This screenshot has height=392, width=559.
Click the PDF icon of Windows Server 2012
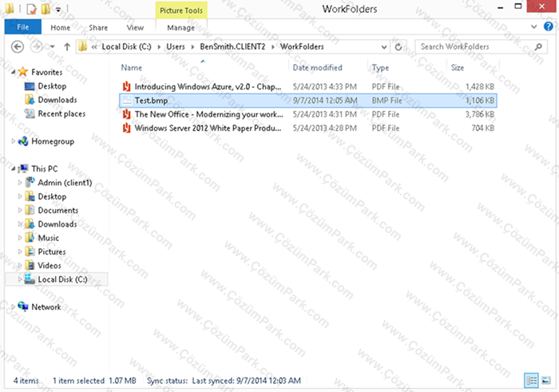click(126, 129)
